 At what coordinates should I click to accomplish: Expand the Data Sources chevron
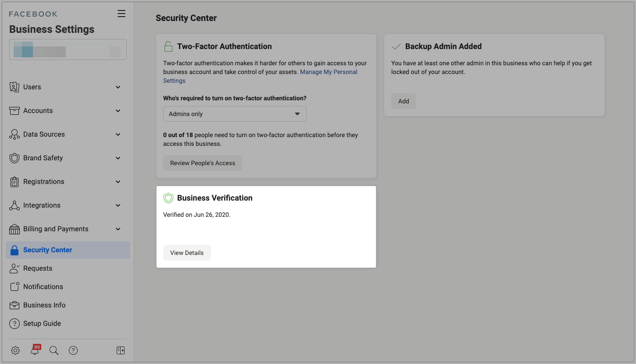coord(118,134)
